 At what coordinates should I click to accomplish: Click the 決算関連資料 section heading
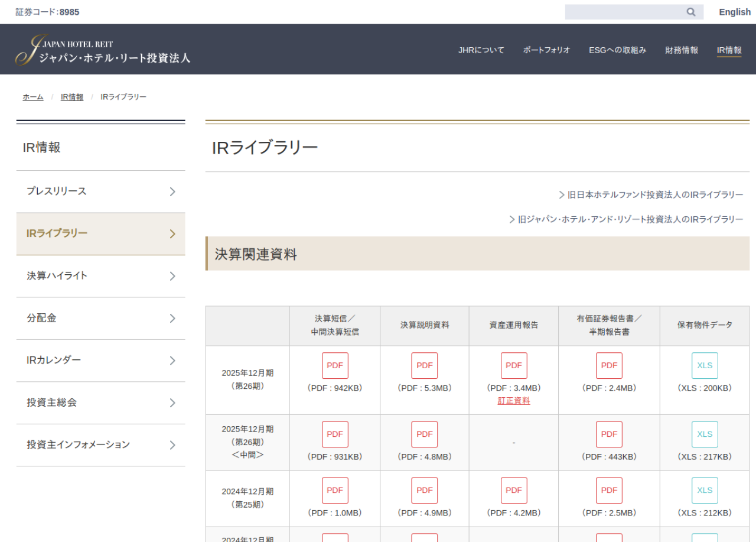[x=256, y=254]
